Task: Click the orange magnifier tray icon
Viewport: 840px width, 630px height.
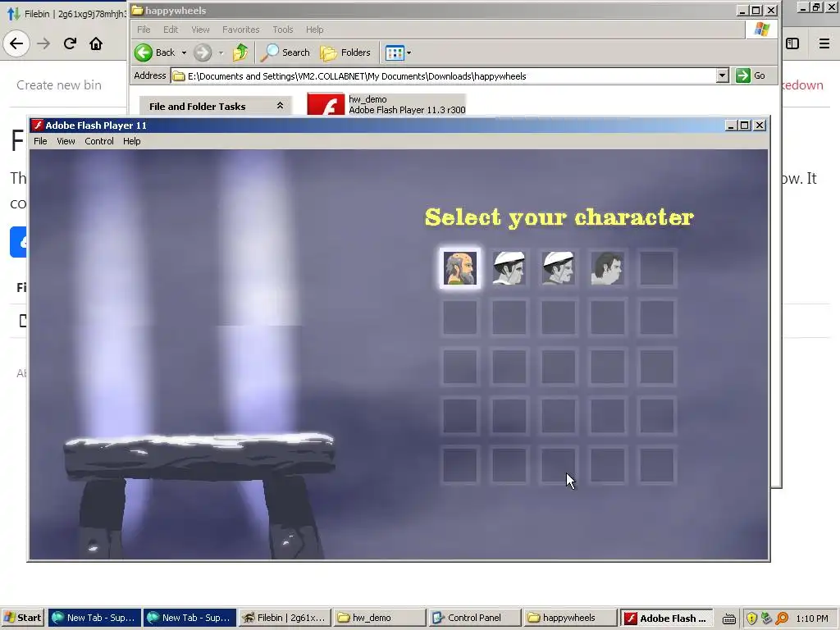Action: click(x=782, y=619)
